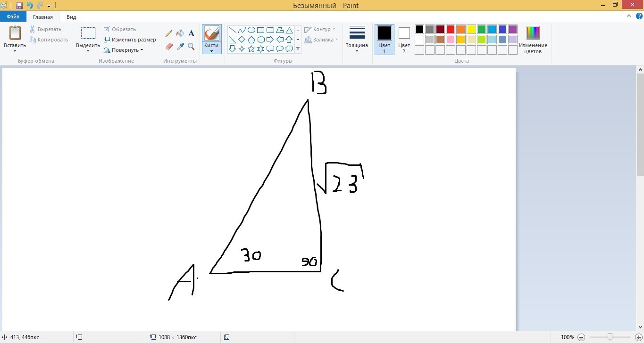
Task: Choose the cloud callout shape
Action: pos(289,49)
